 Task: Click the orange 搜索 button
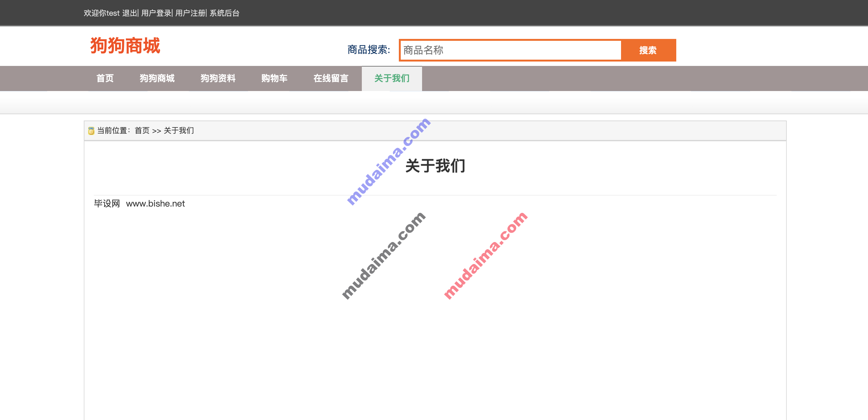648,50
